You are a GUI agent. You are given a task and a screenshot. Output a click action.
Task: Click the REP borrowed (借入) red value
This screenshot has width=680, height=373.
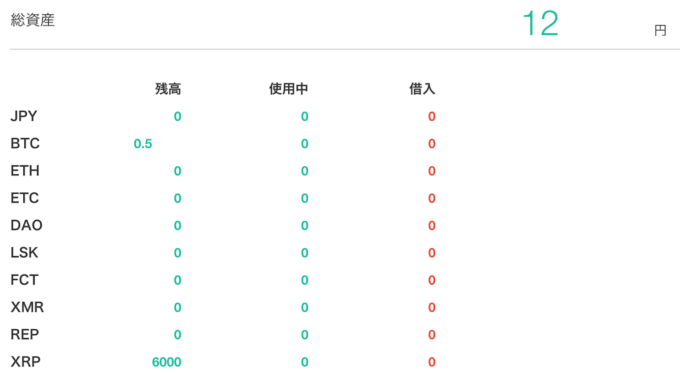pos(432,335)
